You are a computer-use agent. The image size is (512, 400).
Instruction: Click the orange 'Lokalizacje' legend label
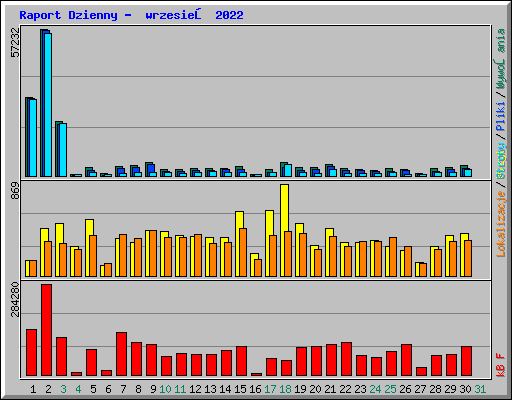click(500, 224)
